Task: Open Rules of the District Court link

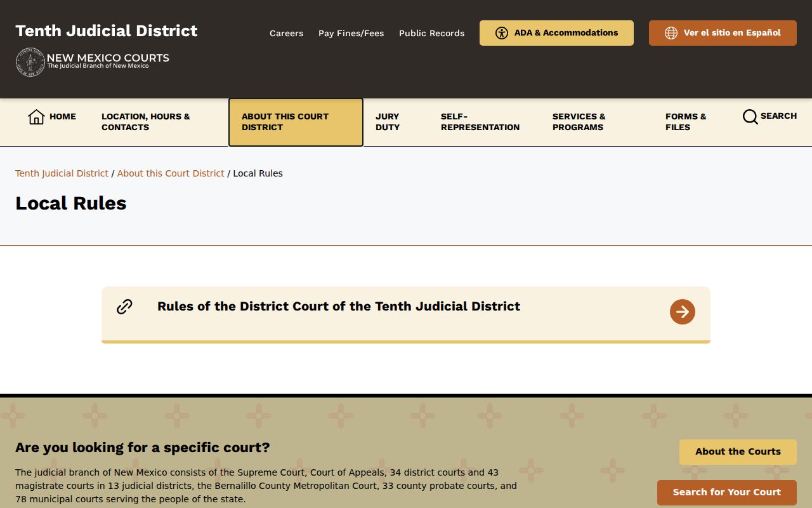Action: click(406, 315)
